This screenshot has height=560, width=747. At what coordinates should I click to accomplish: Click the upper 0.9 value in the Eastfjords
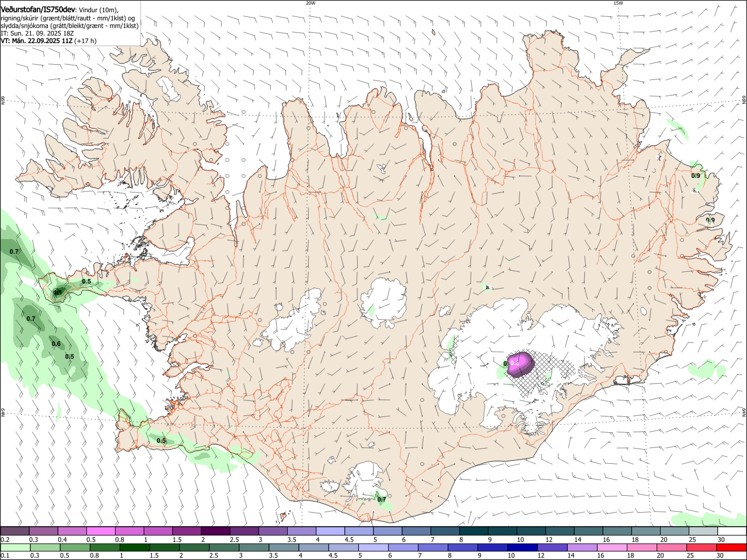tap(696, 176)
